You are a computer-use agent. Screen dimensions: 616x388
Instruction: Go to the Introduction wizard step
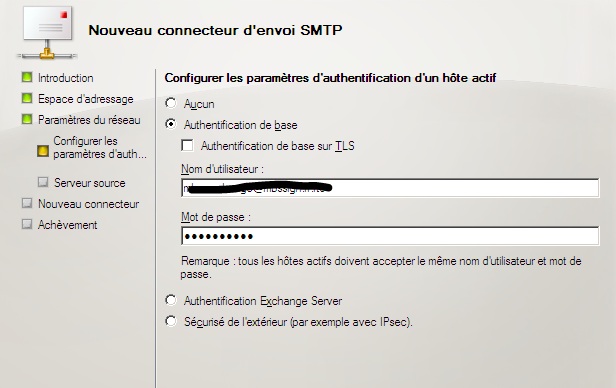click(x=66, y=78)
